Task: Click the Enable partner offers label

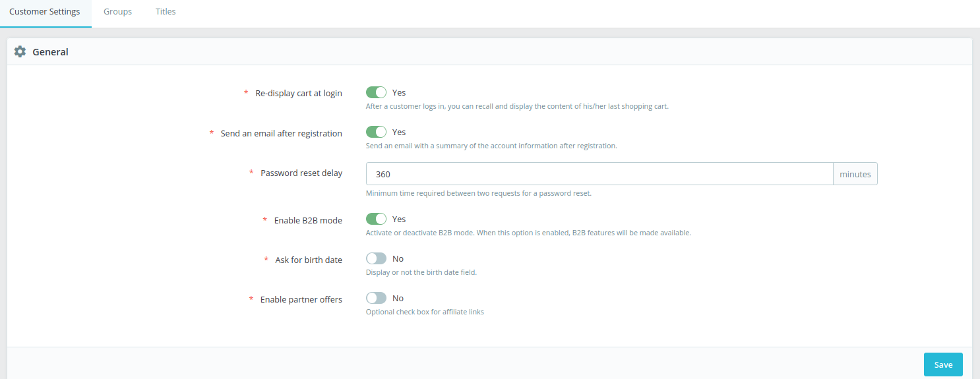Action: 301,299
